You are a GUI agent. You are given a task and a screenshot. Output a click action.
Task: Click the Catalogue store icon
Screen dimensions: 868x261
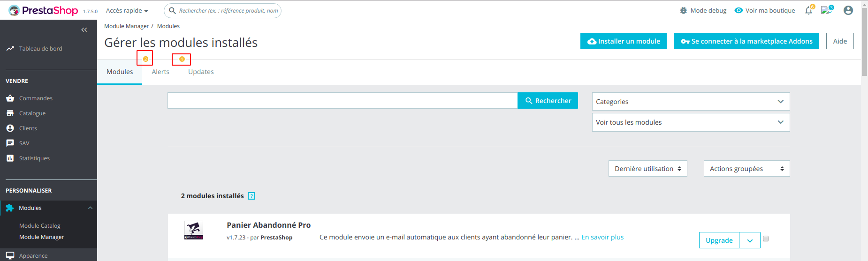(x=10, y=113)
